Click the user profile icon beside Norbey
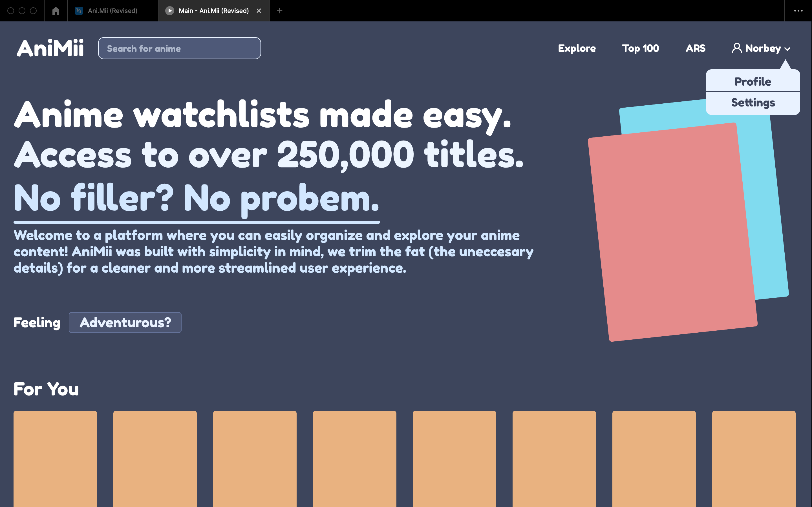This screenshot has height=507, width=812. click(x=736, y=48)
